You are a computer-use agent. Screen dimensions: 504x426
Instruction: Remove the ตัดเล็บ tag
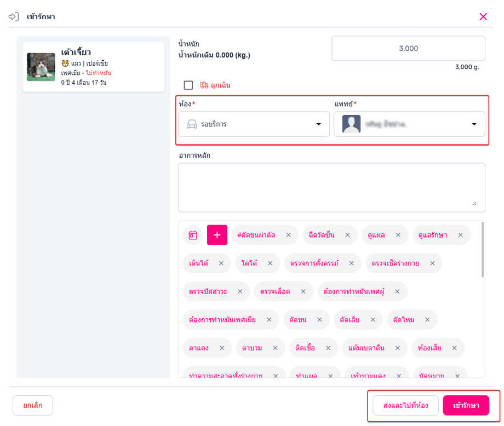tap(373, 320)
